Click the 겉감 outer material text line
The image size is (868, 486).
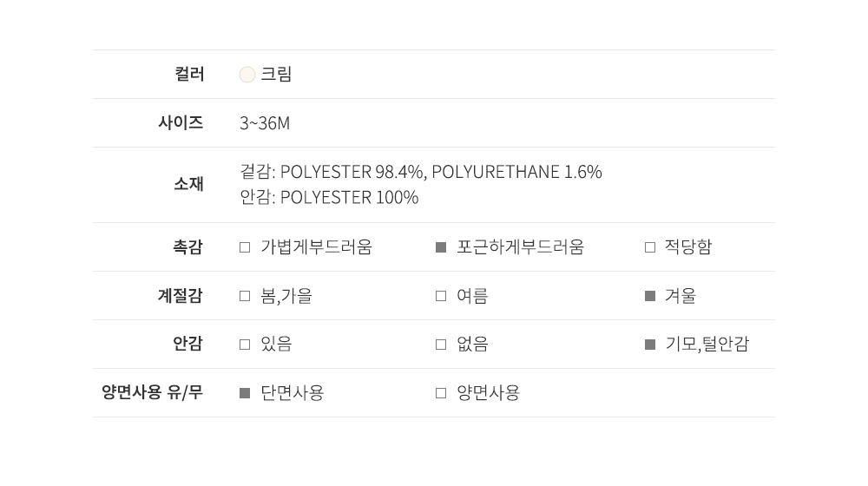click(420, 172)
